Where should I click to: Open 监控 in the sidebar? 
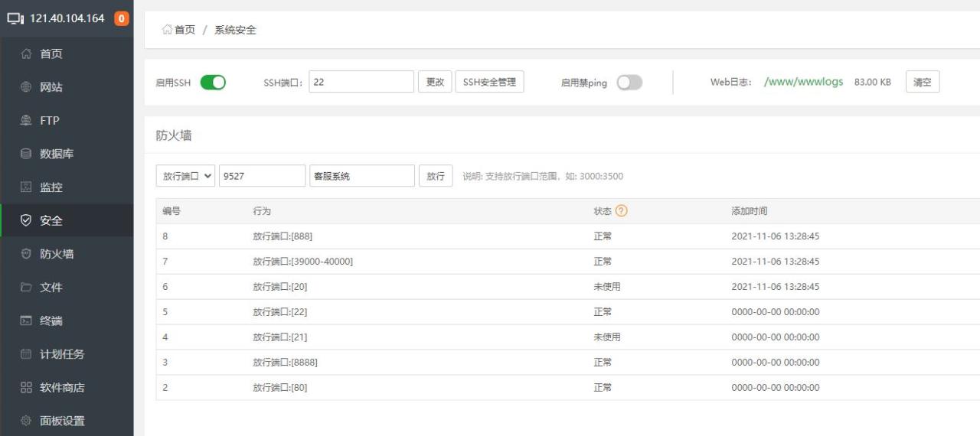click(x=51, y=187)
